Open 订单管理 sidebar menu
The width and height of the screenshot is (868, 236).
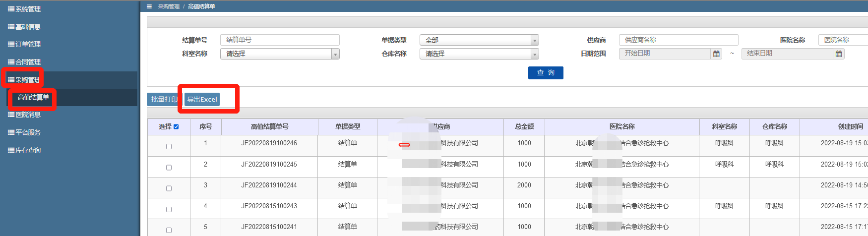click(x=24, y=44)
